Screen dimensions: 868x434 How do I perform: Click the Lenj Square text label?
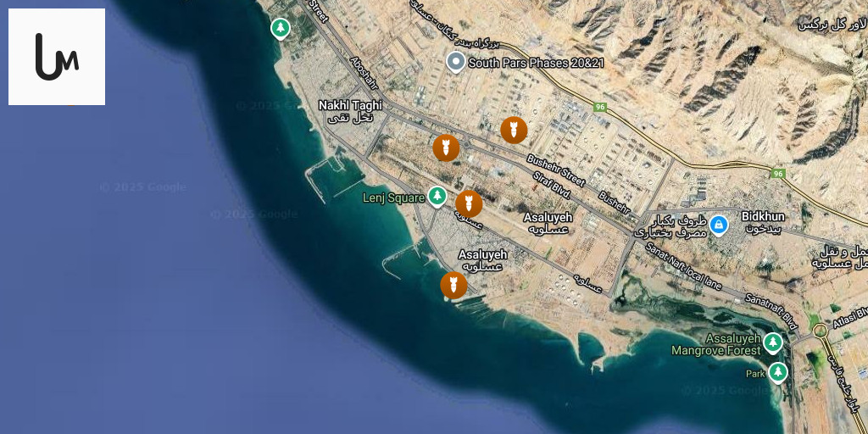[393, 198]
